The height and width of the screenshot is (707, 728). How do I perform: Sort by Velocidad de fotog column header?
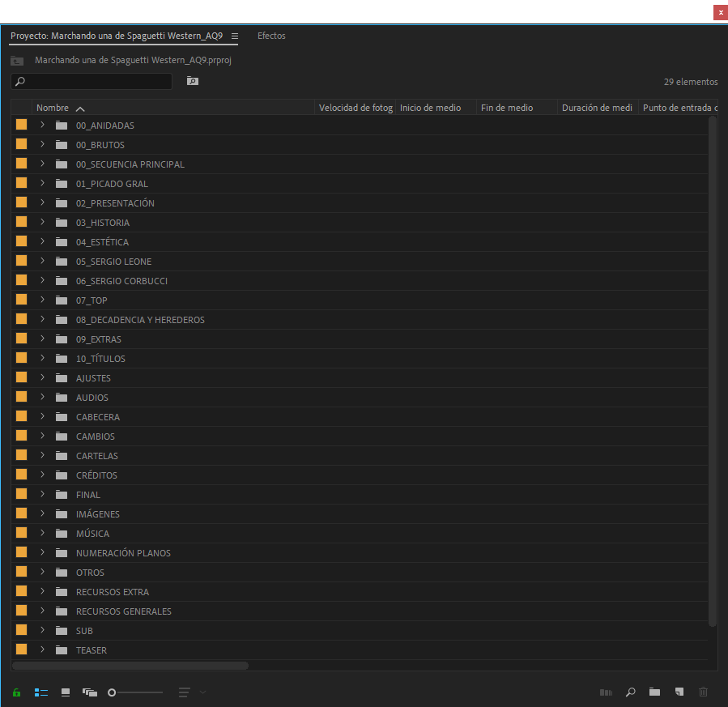pyautogui.click(x=355, y=108)
